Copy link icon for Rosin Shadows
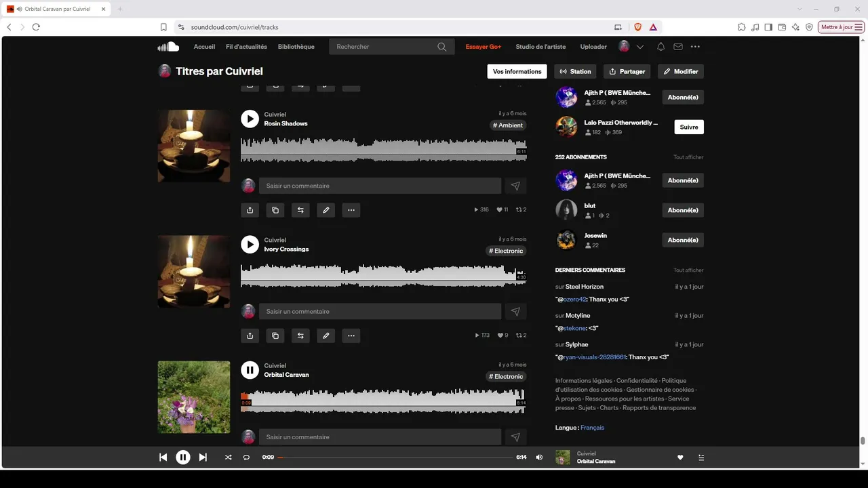Screen dimensions: 868x488 tap(275, 210)
